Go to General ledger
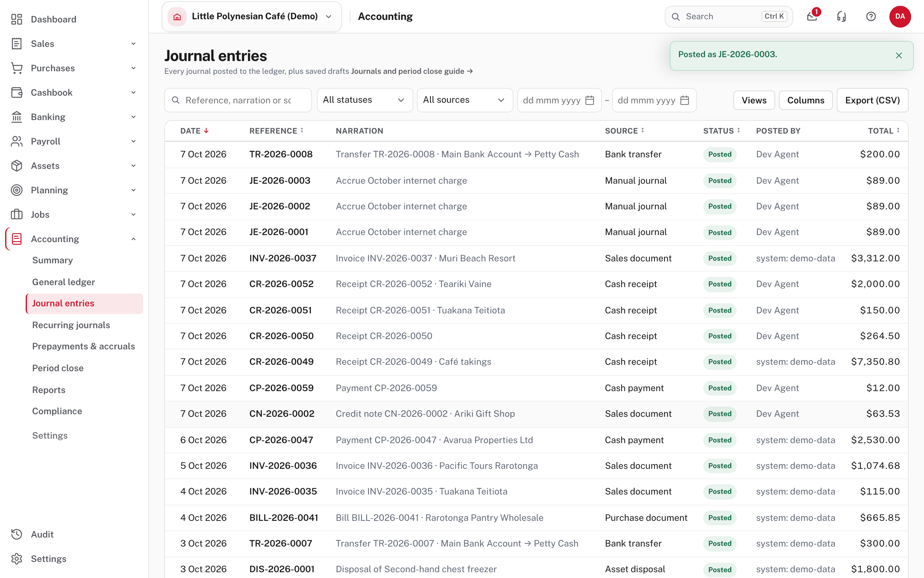 point(64,282)
